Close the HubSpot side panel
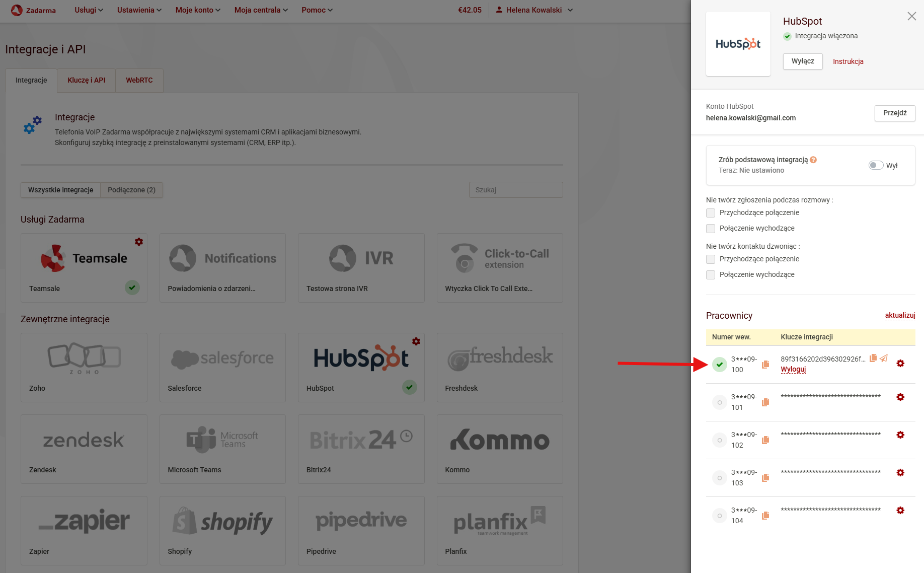The width and height of the screenshot is (924, 573). [x=911, y=17]
